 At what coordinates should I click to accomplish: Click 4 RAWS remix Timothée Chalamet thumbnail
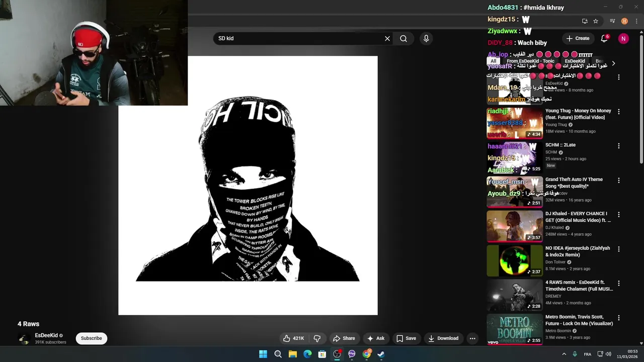[x=515, y=295]
